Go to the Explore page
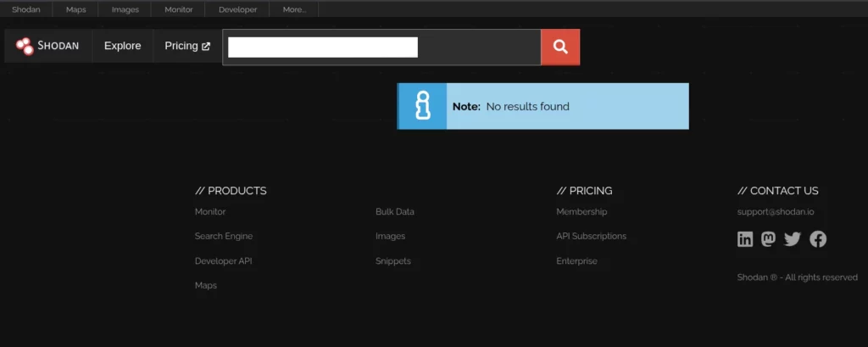This screenshot has height=347, width=868. click(x=122, y=46)
